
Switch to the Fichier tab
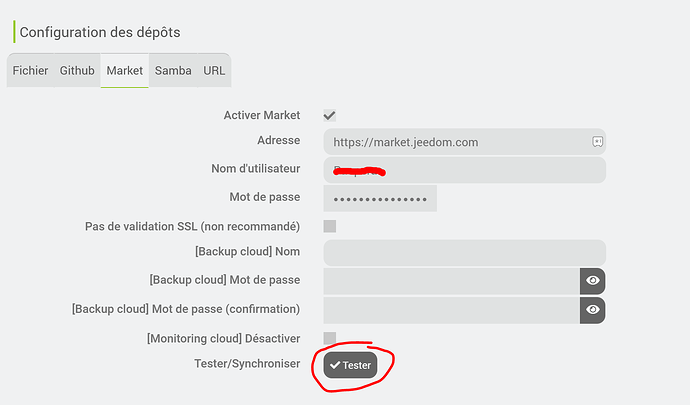point(30,71)
